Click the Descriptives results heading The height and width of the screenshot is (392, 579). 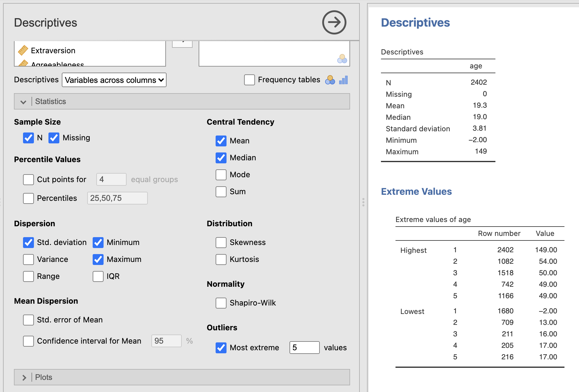(415, 23)
